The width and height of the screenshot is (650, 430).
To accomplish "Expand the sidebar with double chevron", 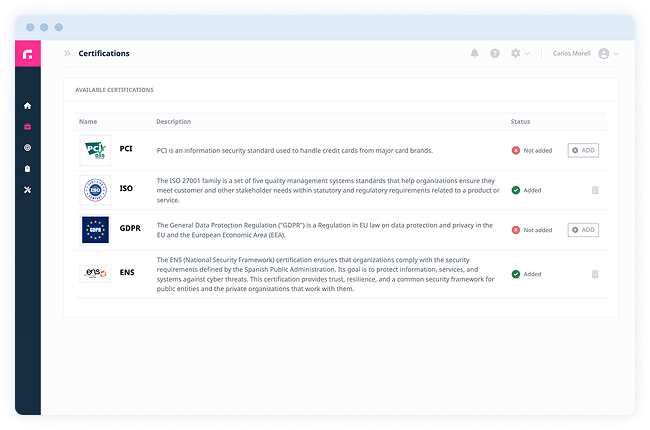I will coord(67,54).
